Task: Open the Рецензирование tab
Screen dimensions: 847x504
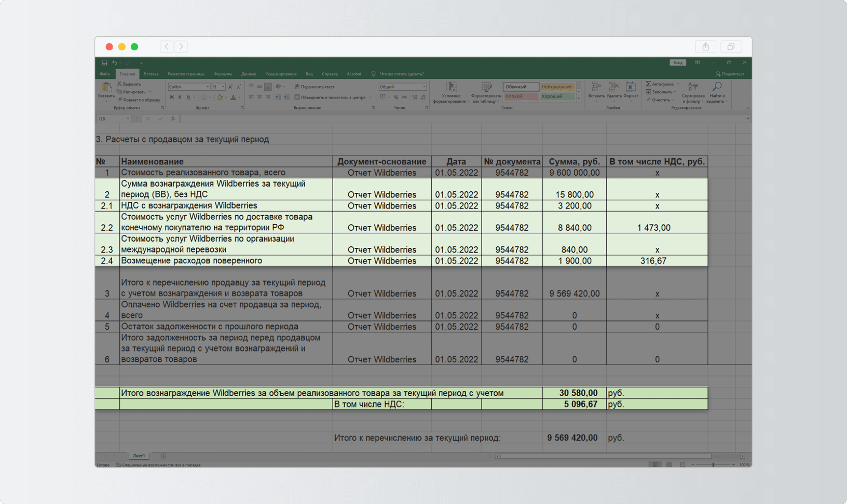Action: tap(281, 74)
